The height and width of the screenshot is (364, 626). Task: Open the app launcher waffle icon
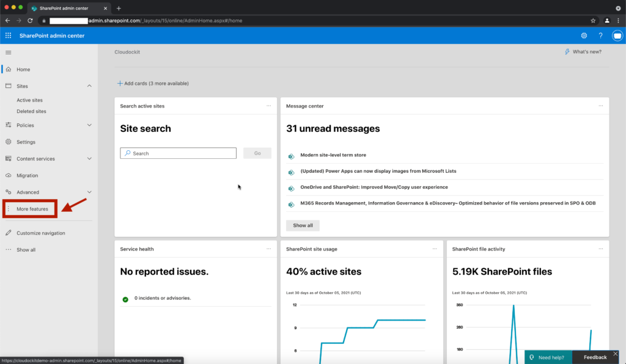coord(8,35)
